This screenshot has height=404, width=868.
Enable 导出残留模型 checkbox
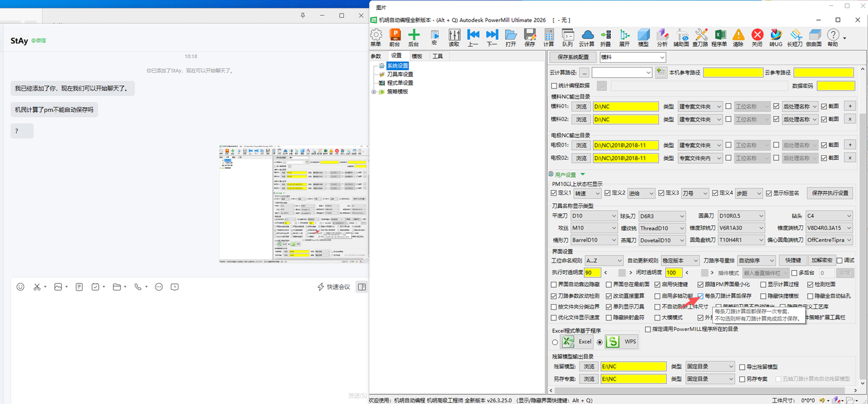tap(742, 367)
